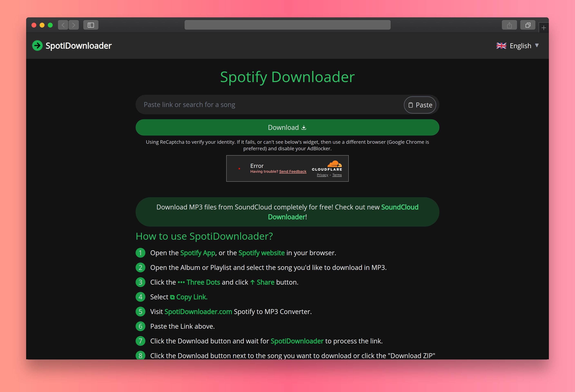The image size is (575, 392).
Task: Click the browser forward arrow button
Action: tap(74, 25)
